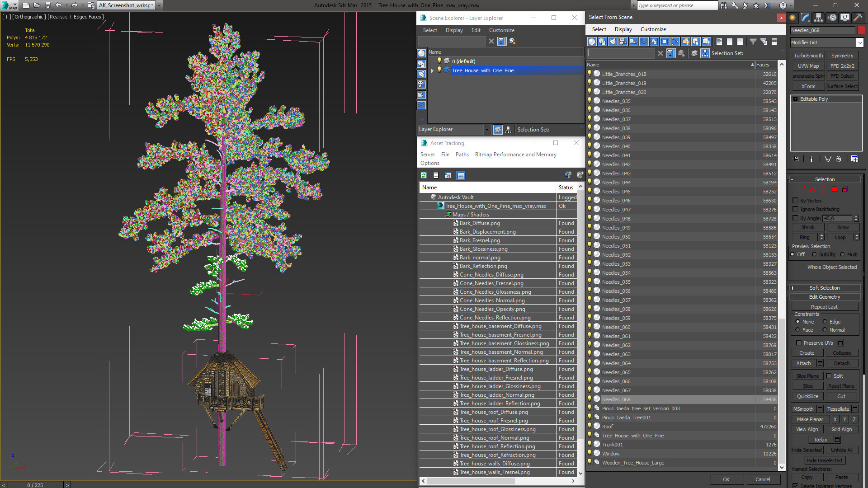
Task: Select Multi preview selection radio
Action: point(843,254)
